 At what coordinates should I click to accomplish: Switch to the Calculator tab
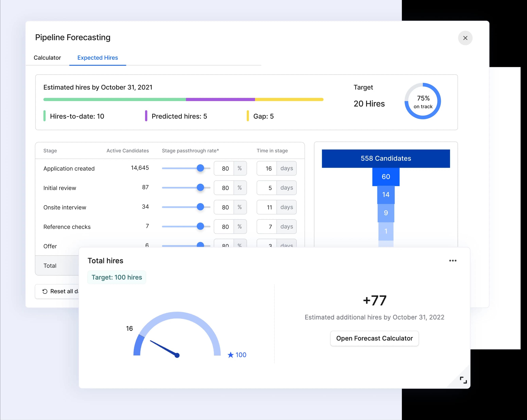(x=47, y=58)
